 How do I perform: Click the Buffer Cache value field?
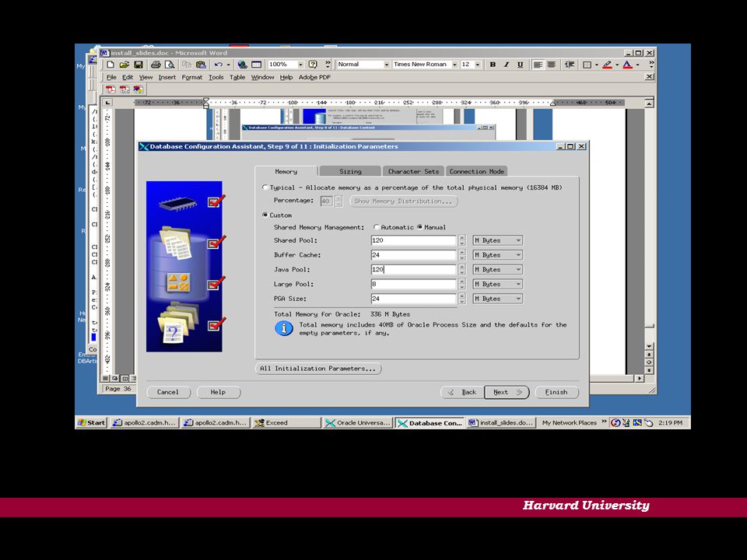tap(413, 255)
